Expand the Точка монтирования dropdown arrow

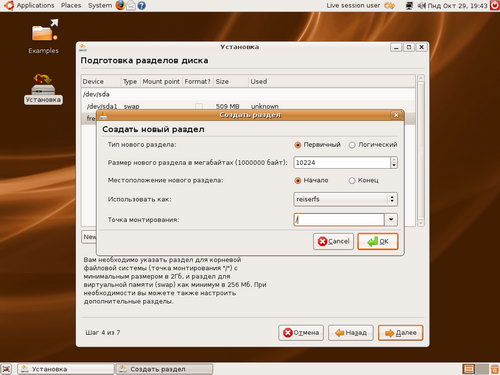(x=391, y=220)
